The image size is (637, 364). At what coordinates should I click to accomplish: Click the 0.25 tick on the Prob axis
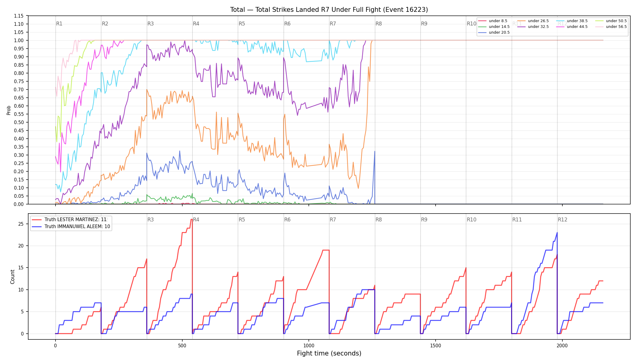coord(19,163)
